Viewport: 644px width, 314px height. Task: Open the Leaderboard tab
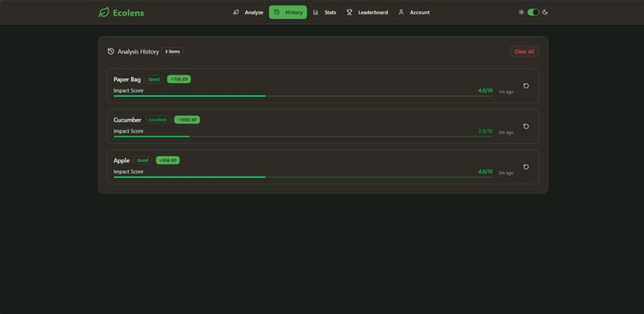click(367, 12)
